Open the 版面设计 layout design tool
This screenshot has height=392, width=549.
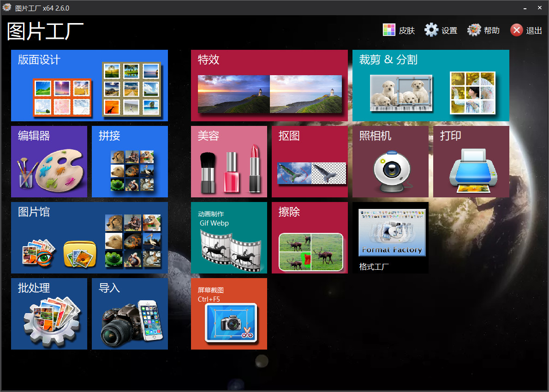89,85
